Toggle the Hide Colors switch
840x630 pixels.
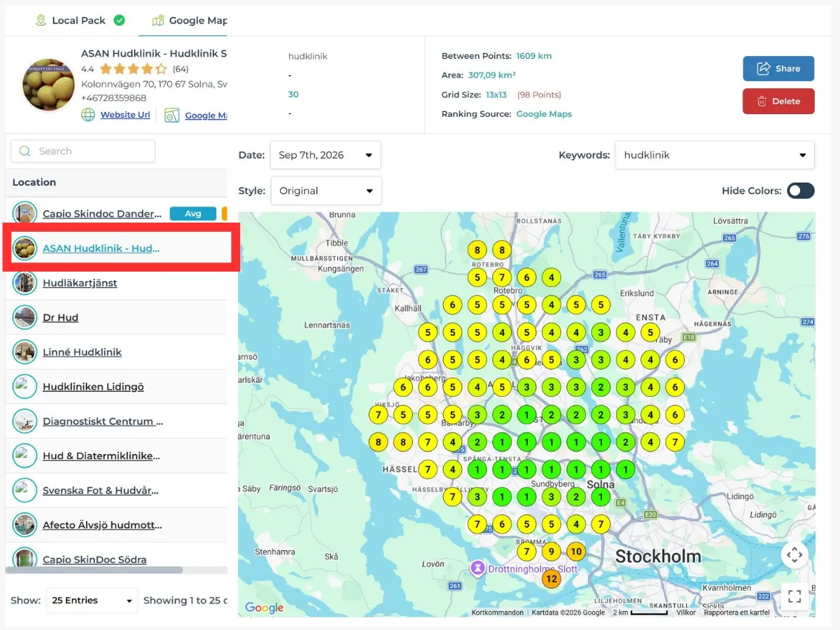[801, 190]
